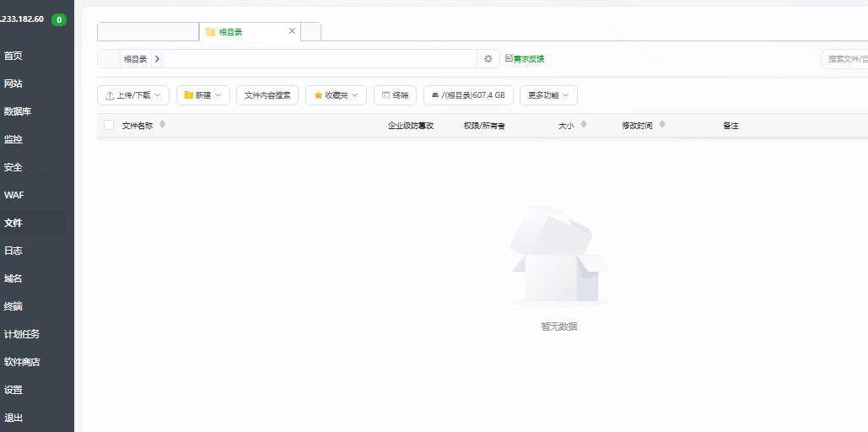Open the 更多功能 dropdown

(548, 95)
